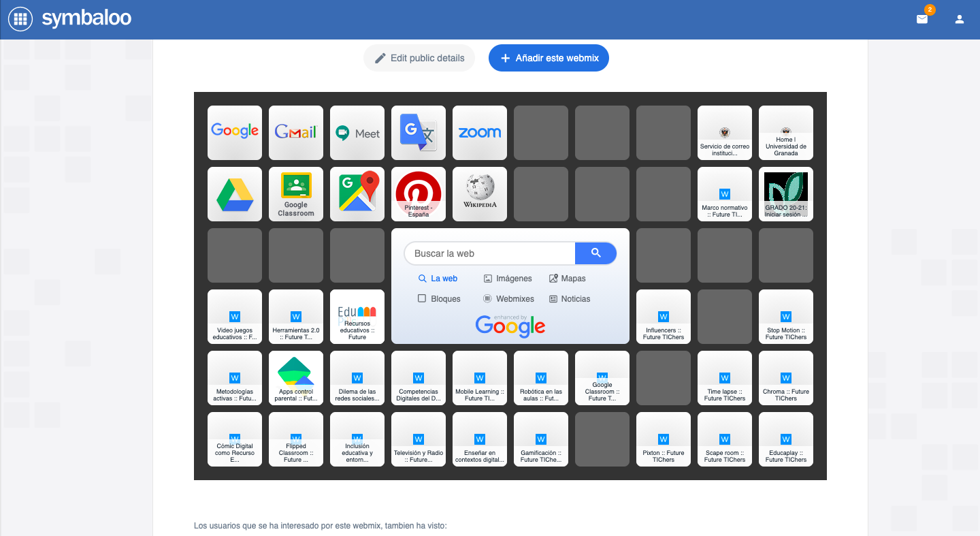The height and width of the screenshot is (536, 980).
Task: Click Añadir este webmix button
Action: 549,58
